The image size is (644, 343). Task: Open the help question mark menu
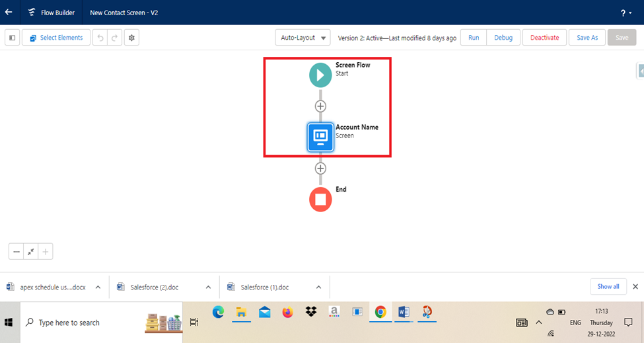coord(626,13)
